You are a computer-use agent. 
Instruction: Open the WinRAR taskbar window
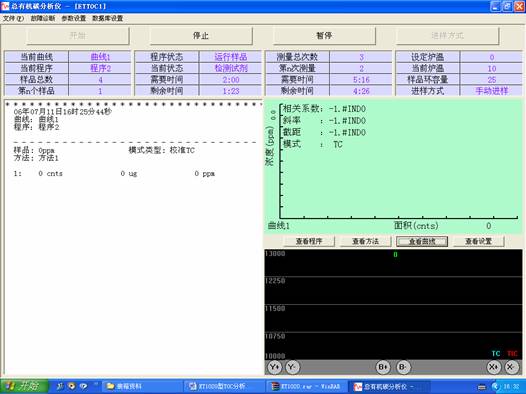(306, 386)
